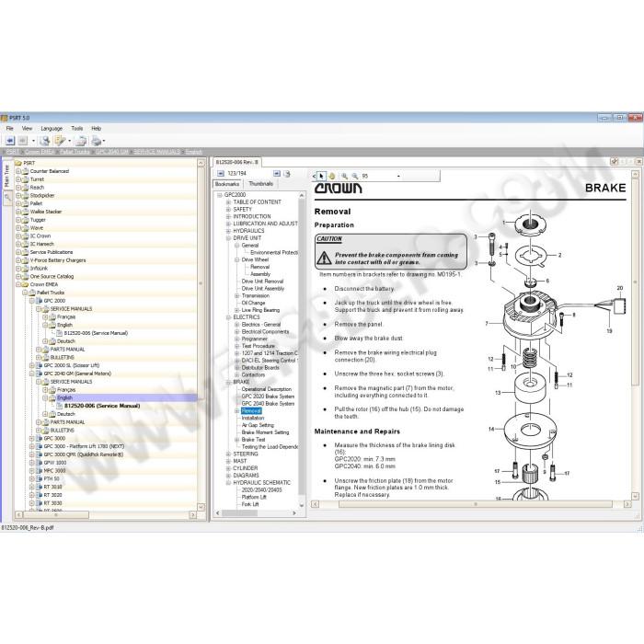
Task: Select One Source Catalog tree item
Action: pos(52,276)
